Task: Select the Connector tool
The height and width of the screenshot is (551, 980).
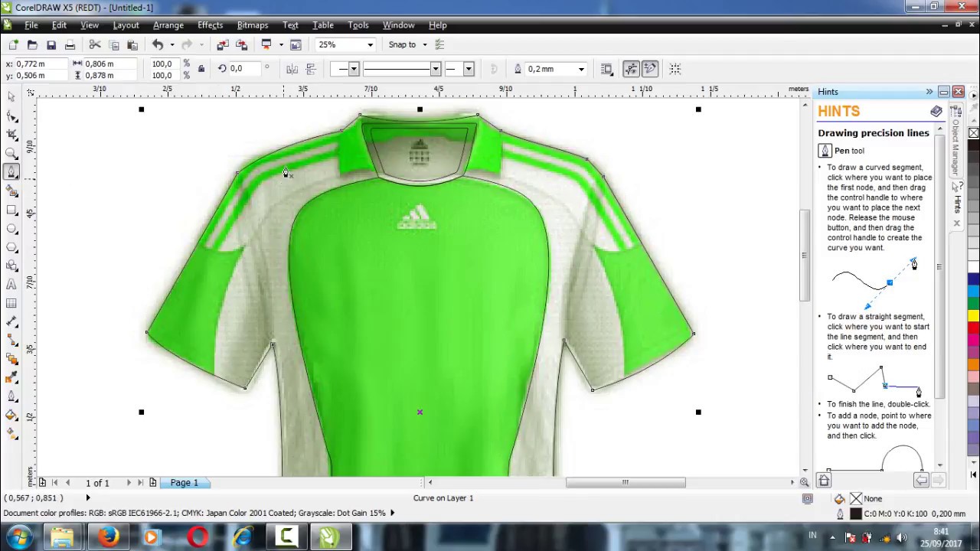Action: pos(11,341)
